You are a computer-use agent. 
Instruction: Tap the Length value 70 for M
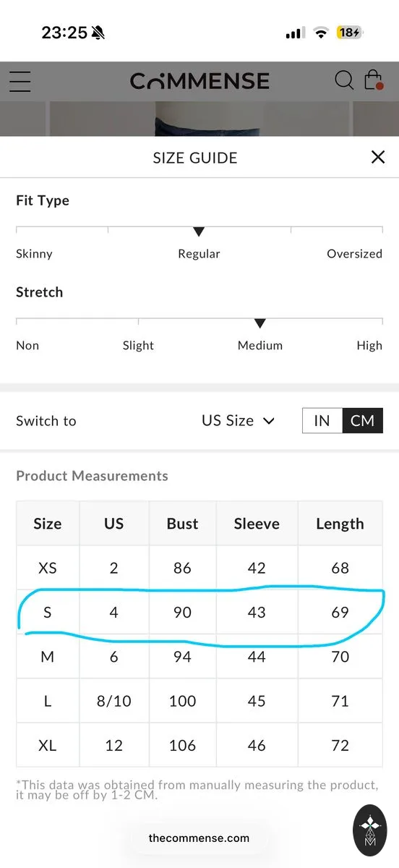(x=340, y=657)
